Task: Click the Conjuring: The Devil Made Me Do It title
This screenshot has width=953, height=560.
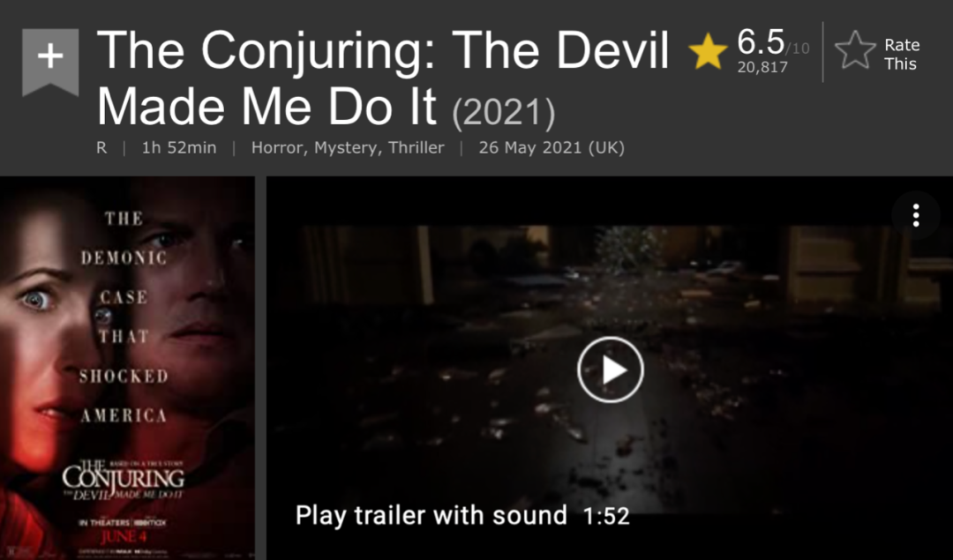Action: (383, 78)
